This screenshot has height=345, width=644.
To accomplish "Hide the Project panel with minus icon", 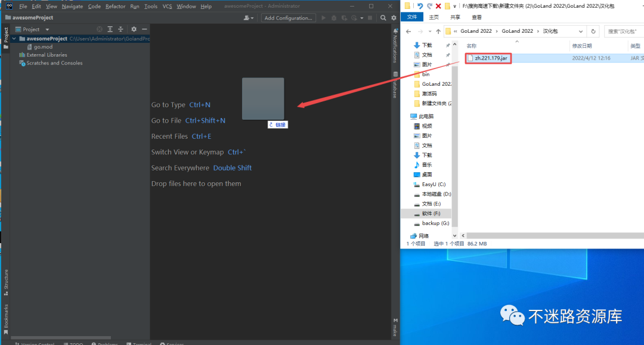I will point(144,29).
